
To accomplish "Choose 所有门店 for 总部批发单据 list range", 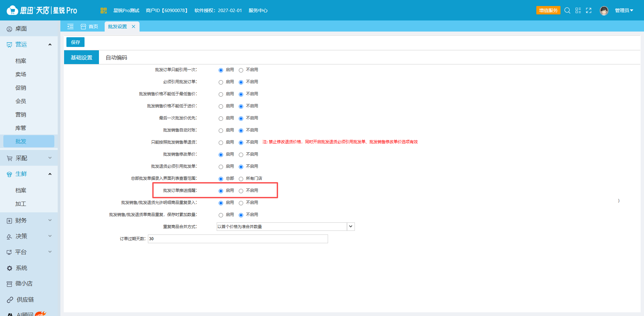I will [241, 179].
